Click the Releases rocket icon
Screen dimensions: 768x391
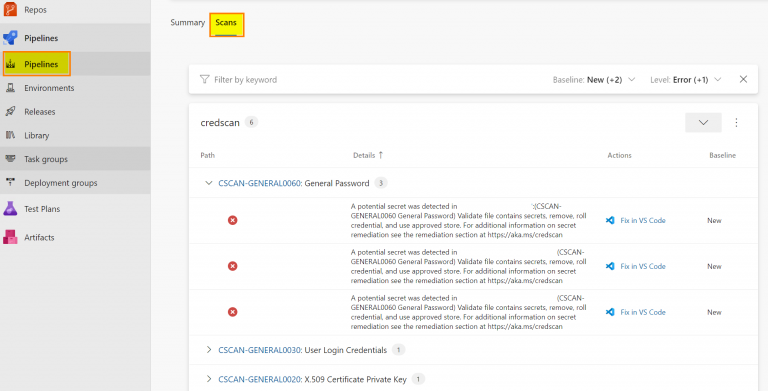click(x=10, y=111)
